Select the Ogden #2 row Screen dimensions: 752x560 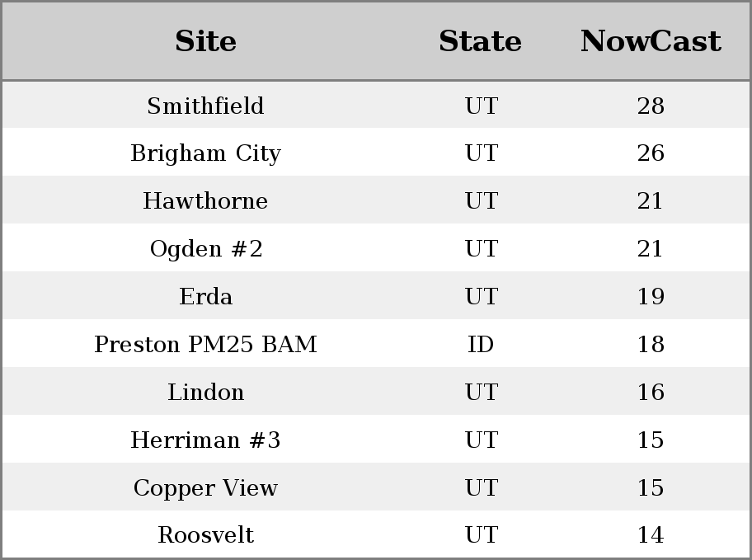click(206, 249)
